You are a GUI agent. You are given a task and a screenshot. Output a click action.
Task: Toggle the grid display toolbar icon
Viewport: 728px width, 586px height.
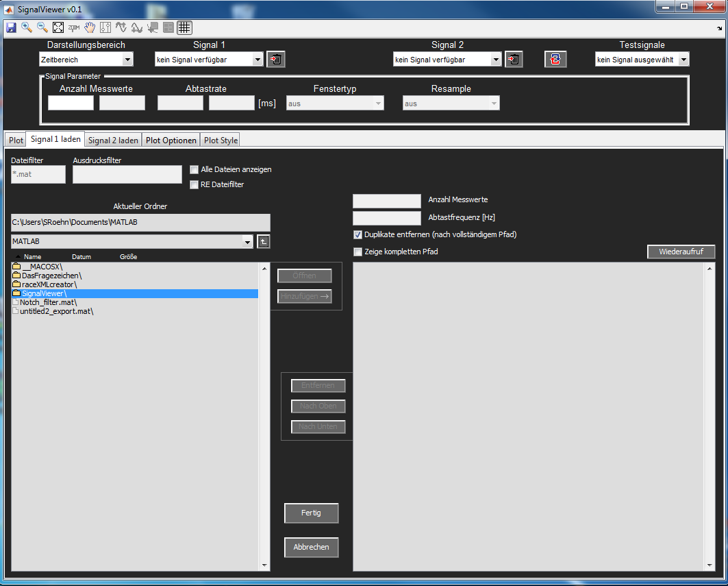tap(184, 27)
